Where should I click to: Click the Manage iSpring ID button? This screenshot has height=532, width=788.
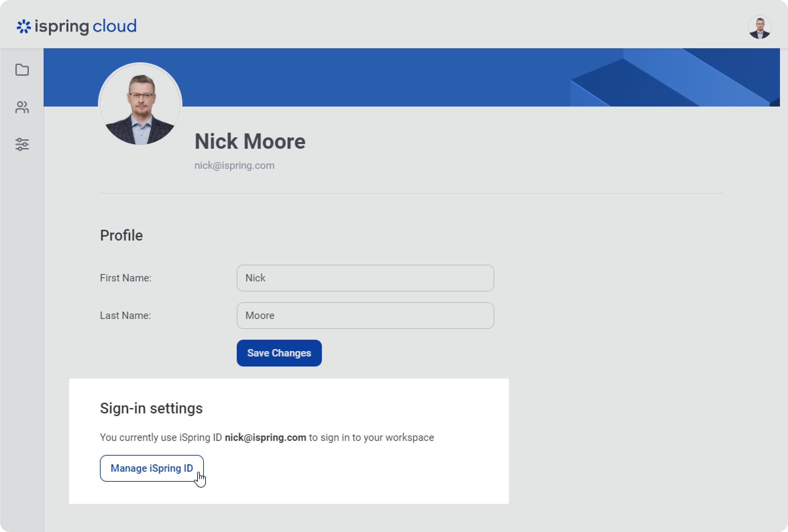152,468
